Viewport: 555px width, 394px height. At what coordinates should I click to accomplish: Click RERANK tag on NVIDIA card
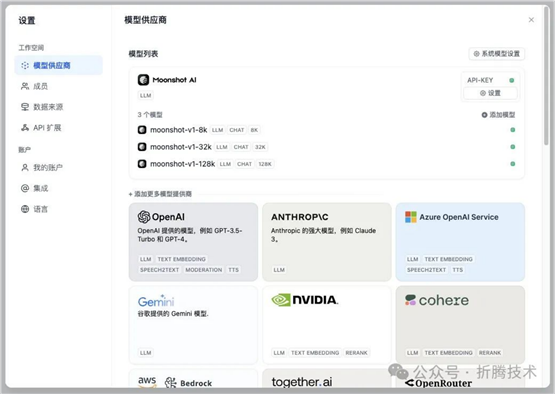(x=356, y=353)
